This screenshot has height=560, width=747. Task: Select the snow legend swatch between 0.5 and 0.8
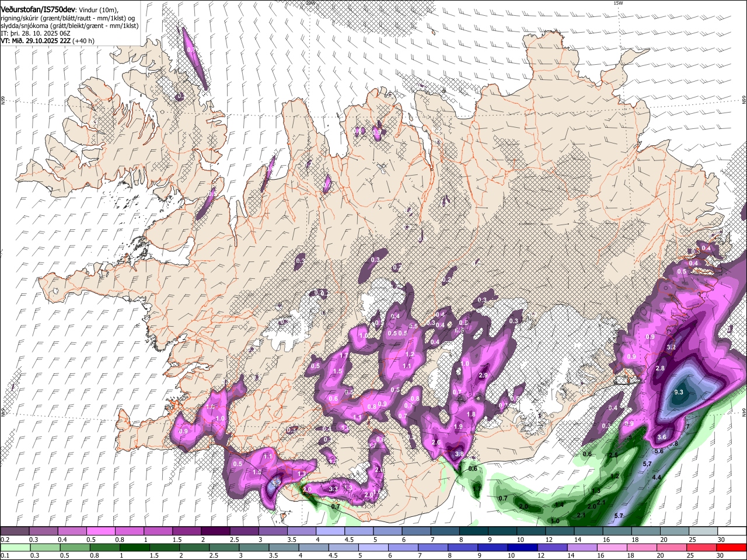[x=100, y=531]
